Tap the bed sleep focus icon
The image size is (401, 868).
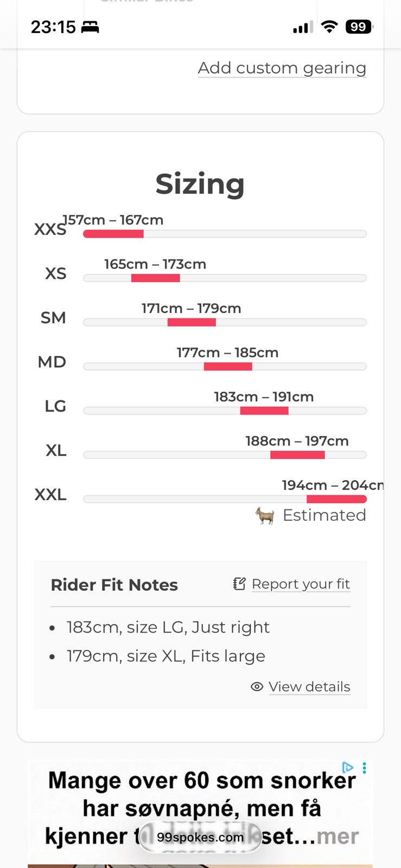[x=90, y=27]
